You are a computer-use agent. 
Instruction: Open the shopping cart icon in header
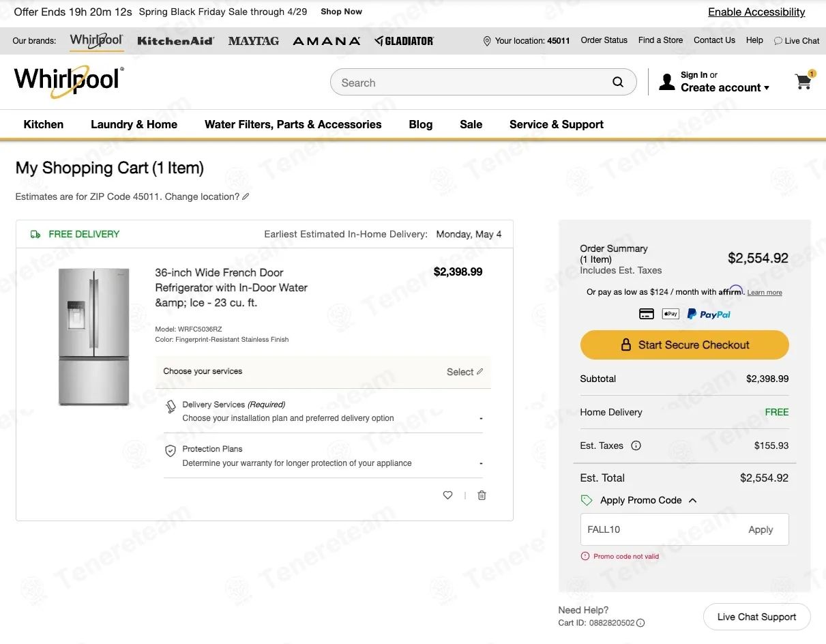803,82
